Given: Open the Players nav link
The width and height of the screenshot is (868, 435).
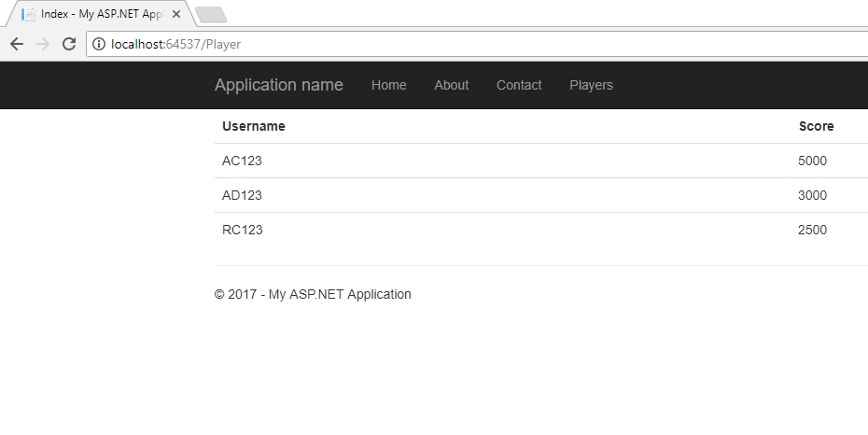Looking at the screenshot, I should (591, 85).
